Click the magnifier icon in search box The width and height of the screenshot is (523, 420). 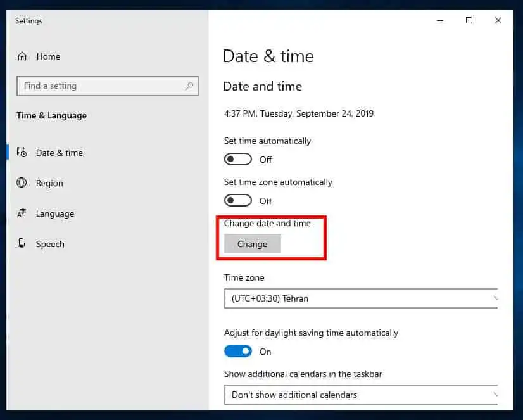coord(189,86)
